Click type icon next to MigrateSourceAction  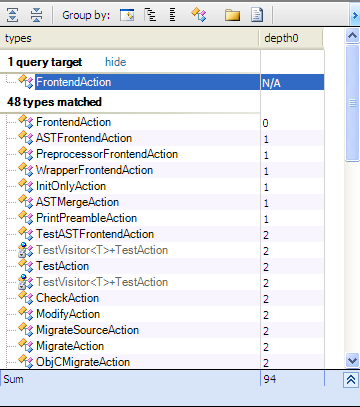pyautogui.click(x=26, y=330)
